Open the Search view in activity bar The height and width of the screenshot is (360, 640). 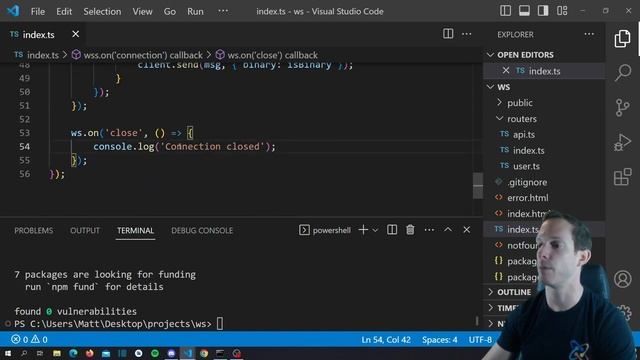623,73
